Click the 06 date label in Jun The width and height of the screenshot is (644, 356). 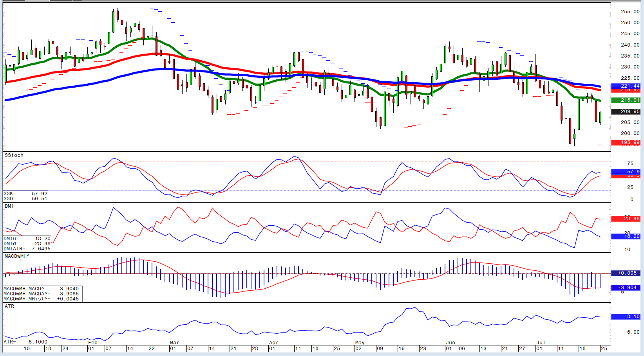tap(462, 349)
